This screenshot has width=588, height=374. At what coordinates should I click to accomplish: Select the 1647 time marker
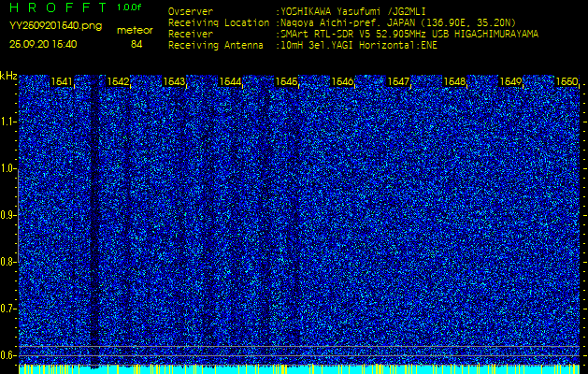tap(399, 82)
